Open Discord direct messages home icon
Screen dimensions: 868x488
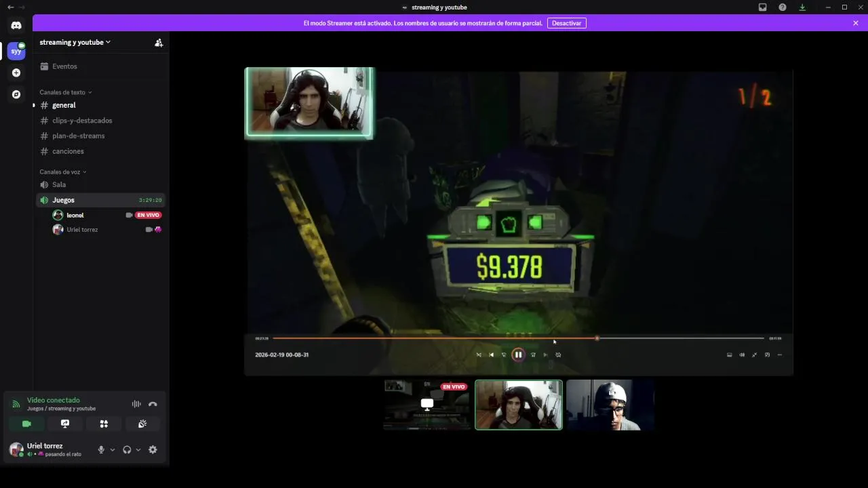pos(16,25)
